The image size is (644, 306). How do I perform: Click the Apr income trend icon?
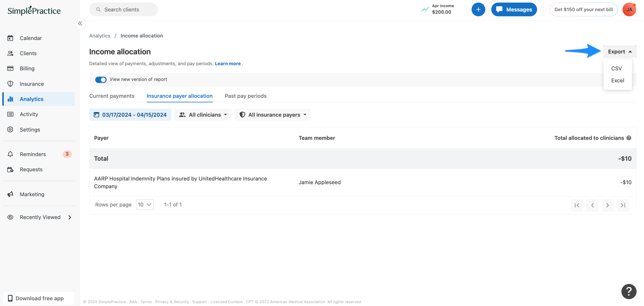pos(425,9)
